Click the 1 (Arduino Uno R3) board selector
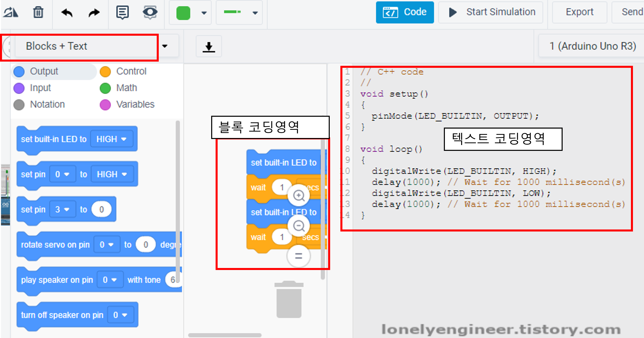 tap(592, 46)
